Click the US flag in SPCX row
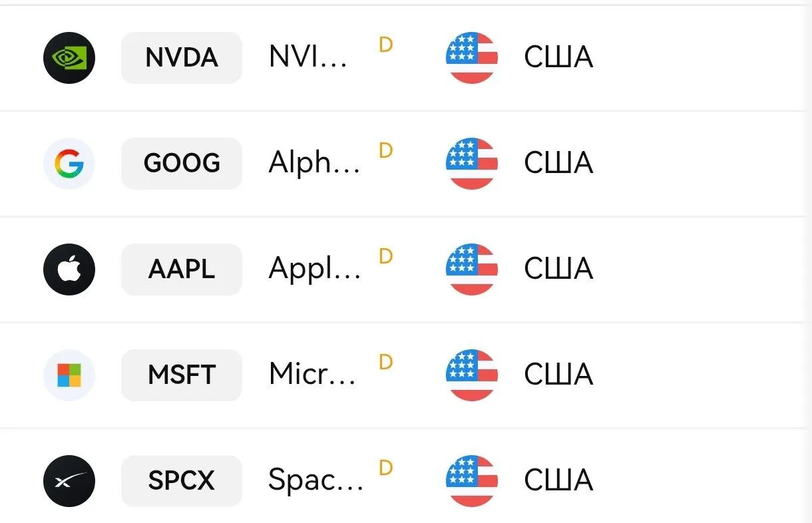Image resolution: width=812 pixels, height=523 pixels. (472, 481)
